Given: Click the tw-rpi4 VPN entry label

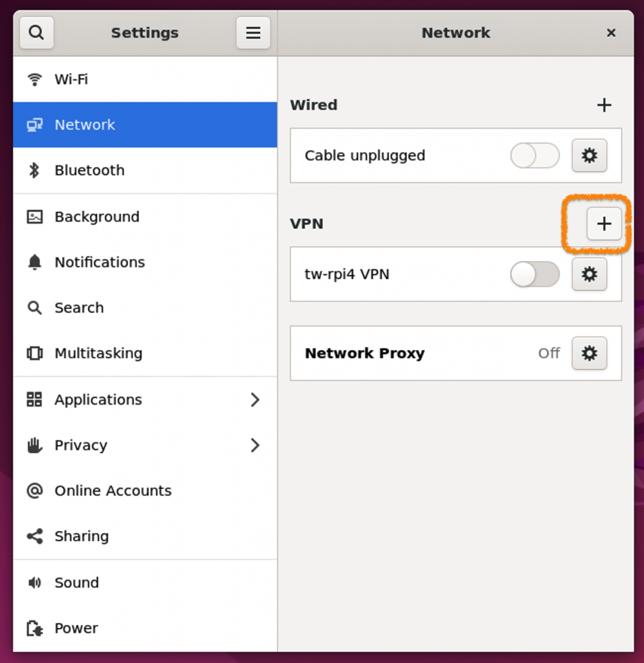Looking at the screenshot, I should (347, 274).
